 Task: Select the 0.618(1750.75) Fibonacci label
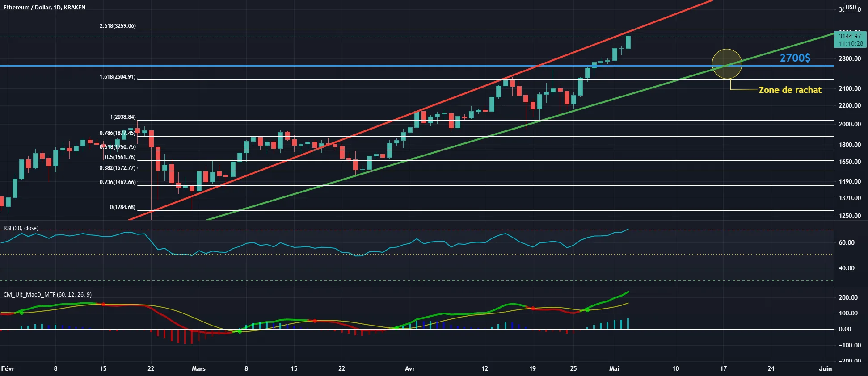(118, 147)
